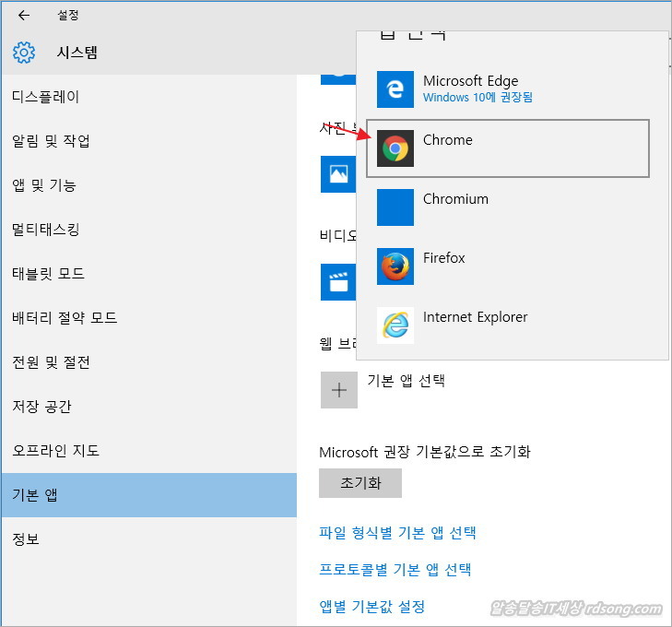This screenshot has height=627, width=672.
Task: Click the photo viewer app icon
Action: [336, 173]
